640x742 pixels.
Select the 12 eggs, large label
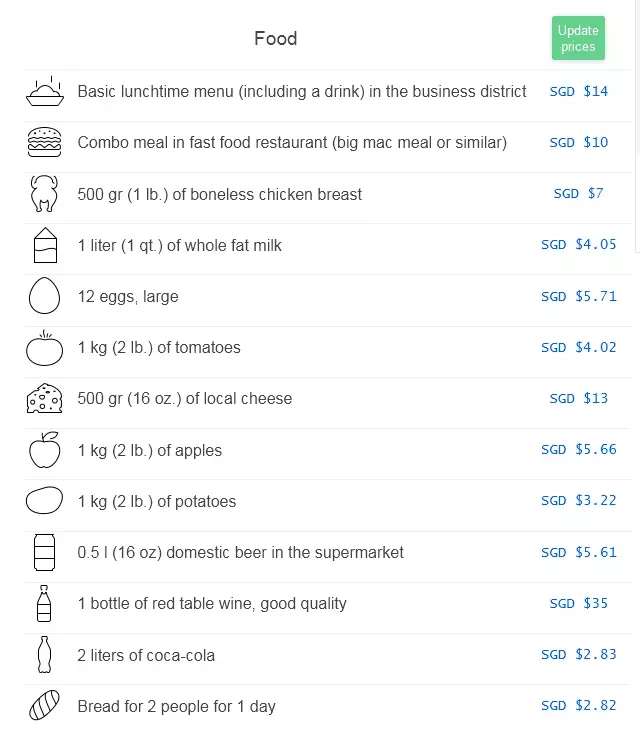128,297
